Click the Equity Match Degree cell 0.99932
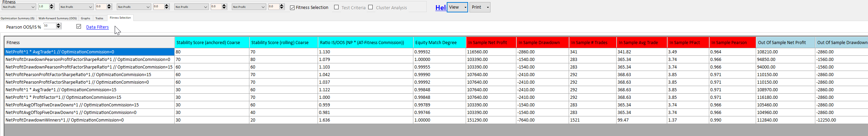Image resolution: width=868 pixels, height=136 pixels. 440,52
